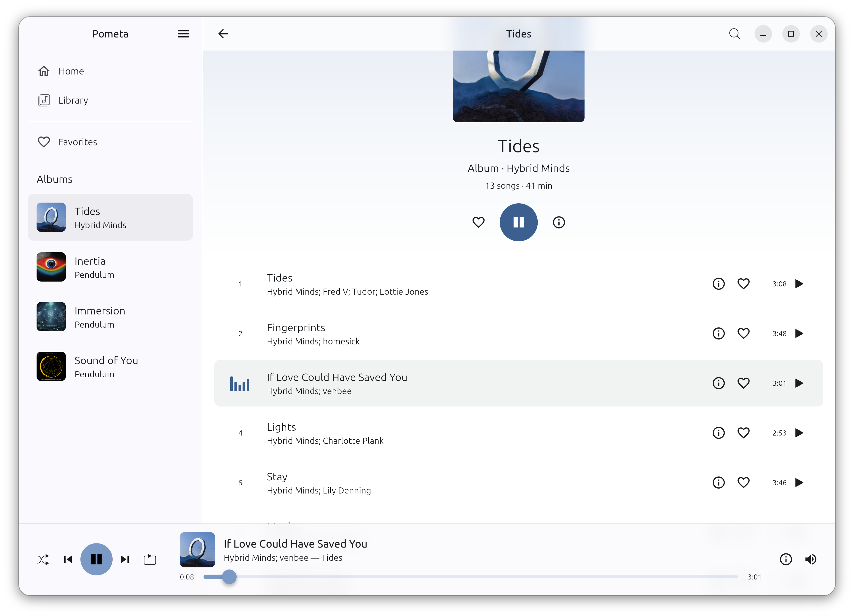The height and width of the screenshot is (616, 854).
Task: Open the Sound of You album
Action: click(x=110, y=367)
